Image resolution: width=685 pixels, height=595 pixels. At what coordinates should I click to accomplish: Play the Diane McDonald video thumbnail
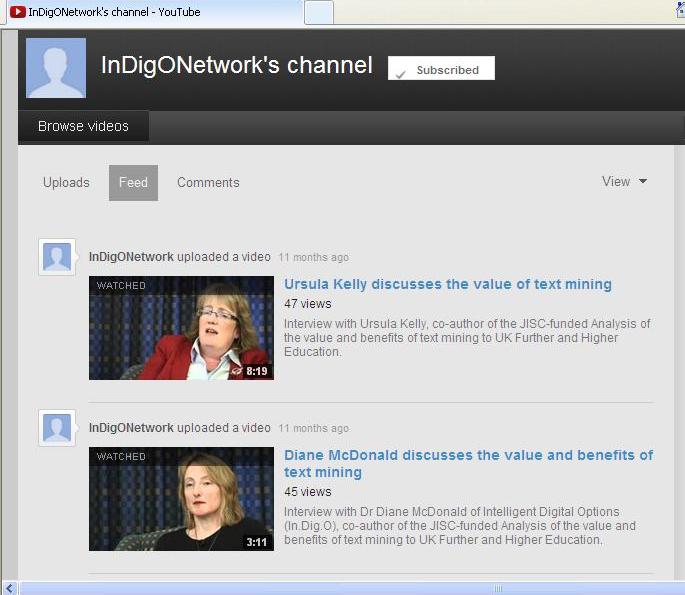[x=181, y=498]
